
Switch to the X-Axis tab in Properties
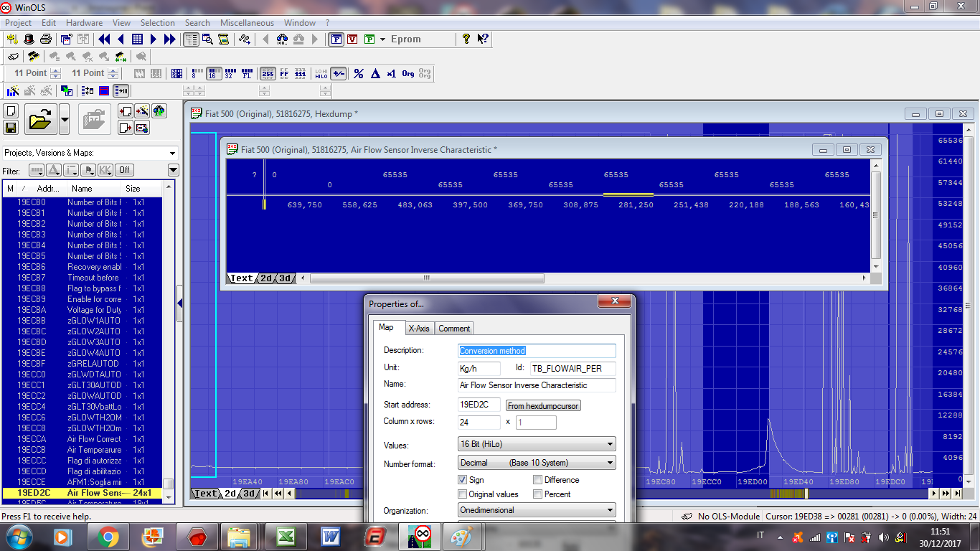[419, 328]
